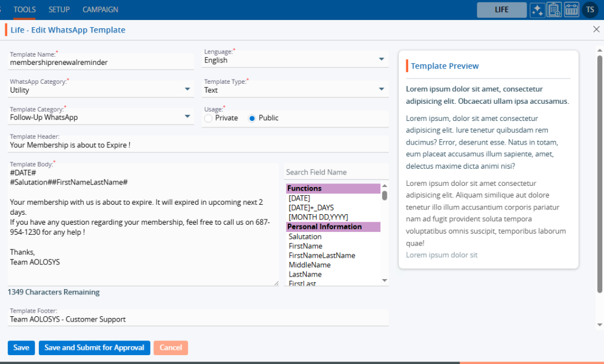Click Save and Submit for Approval

pyautogui.click(x=94, y=347)
